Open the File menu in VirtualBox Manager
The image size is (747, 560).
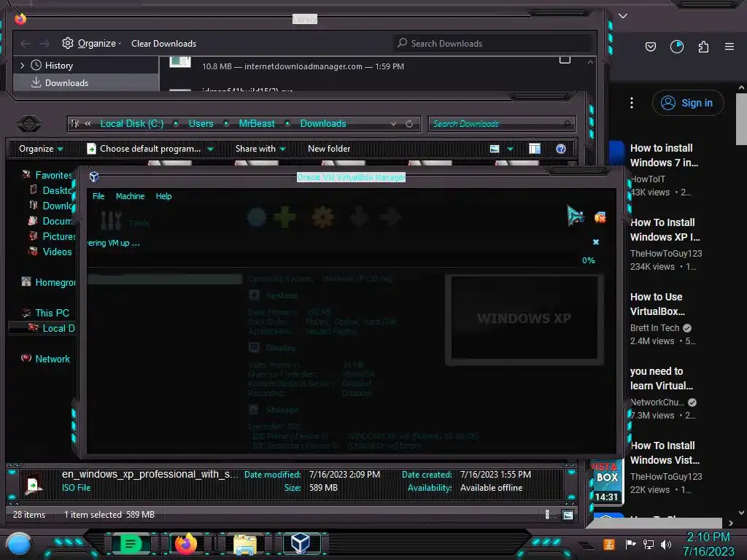(x=98, y=196)
